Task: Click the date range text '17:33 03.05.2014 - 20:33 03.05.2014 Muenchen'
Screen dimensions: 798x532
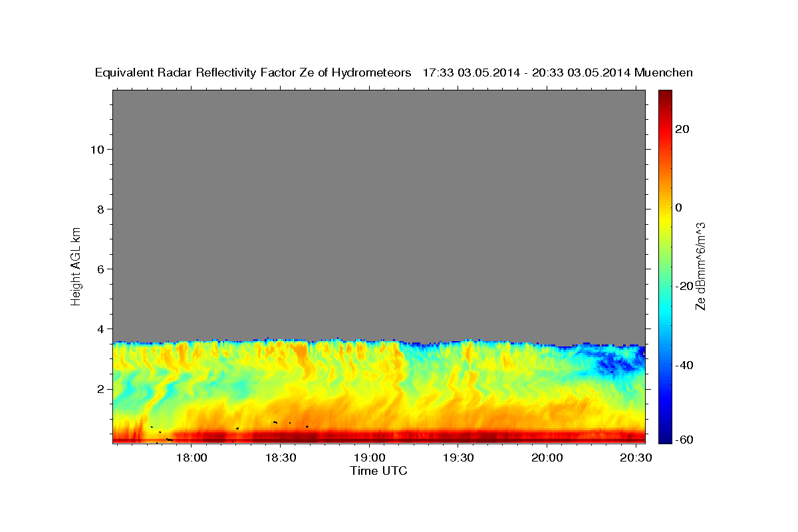Action: (558, 72)
